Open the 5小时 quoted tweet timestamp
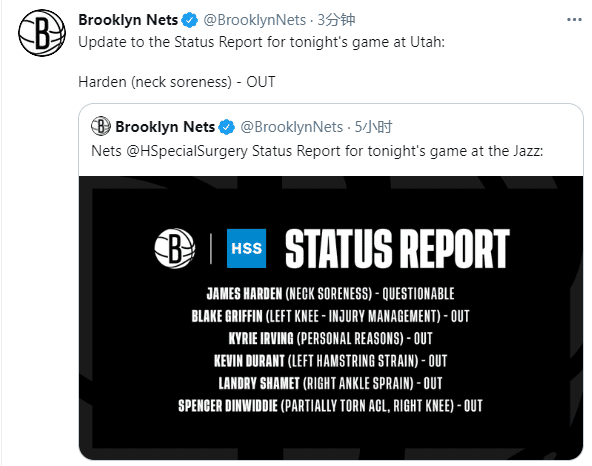This screenshot has height=466, width=592. (373, 127)
